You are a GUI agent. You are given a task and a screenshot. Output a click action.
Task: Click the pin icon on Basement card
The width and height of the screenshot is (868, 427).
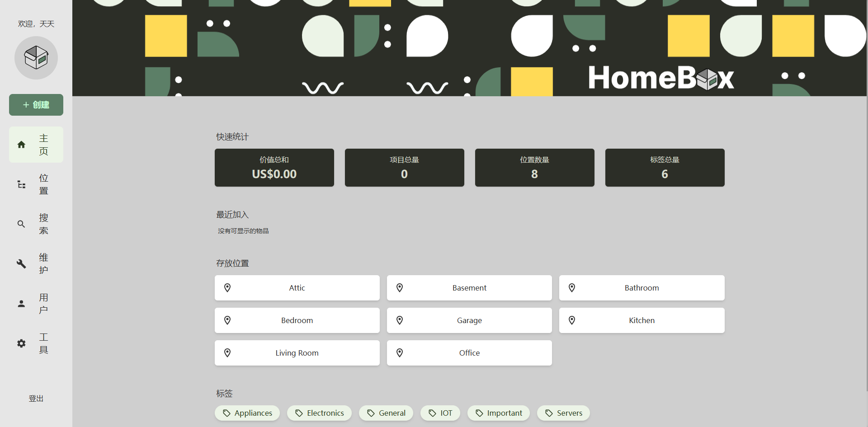[400, 288]
